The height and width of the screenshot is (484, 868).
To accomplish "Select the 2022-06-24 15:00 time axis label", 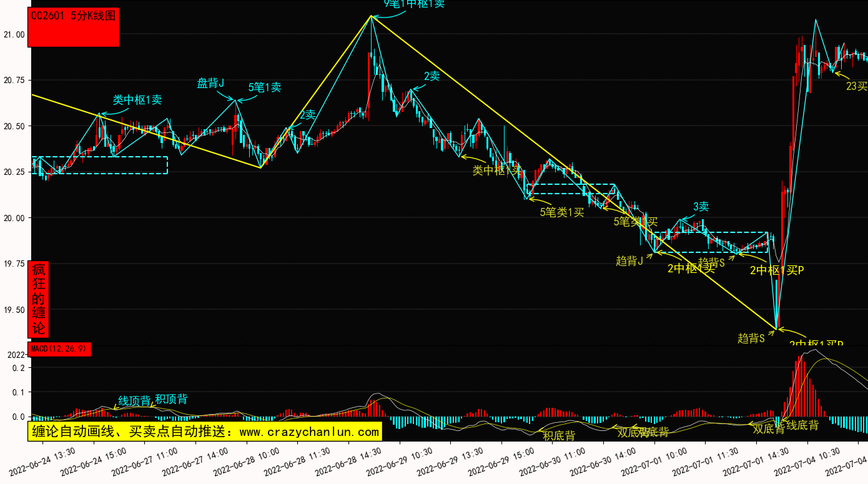I will click(94, 461).
